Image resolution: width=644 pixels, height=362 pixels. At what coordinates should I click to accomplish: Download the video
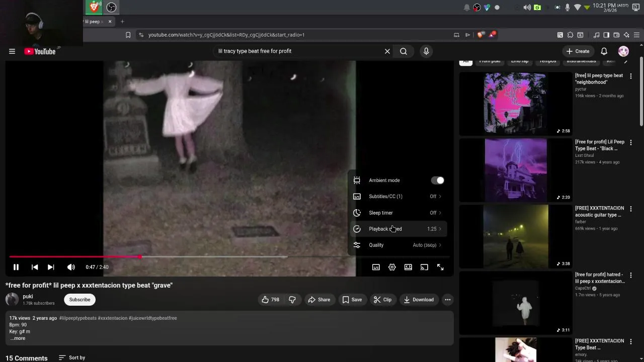tap(419, 300)
